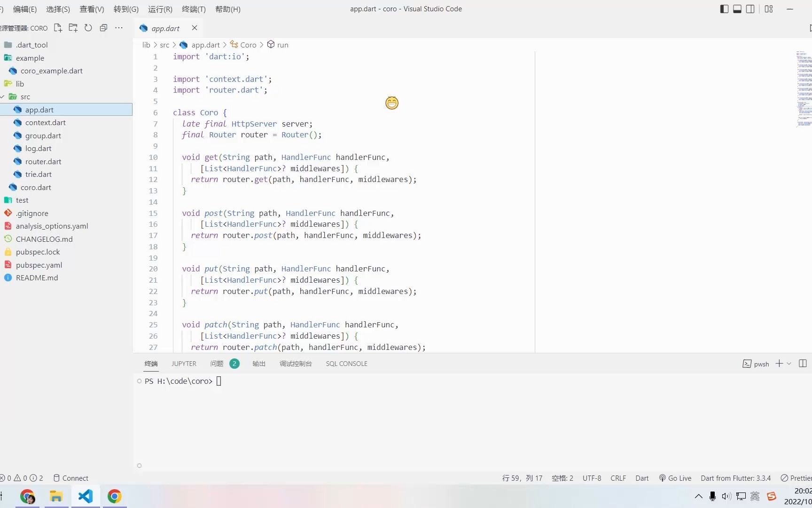Toggle the secondary sidebar visibility
Screen dimensions: 812x508
point(750,9)
